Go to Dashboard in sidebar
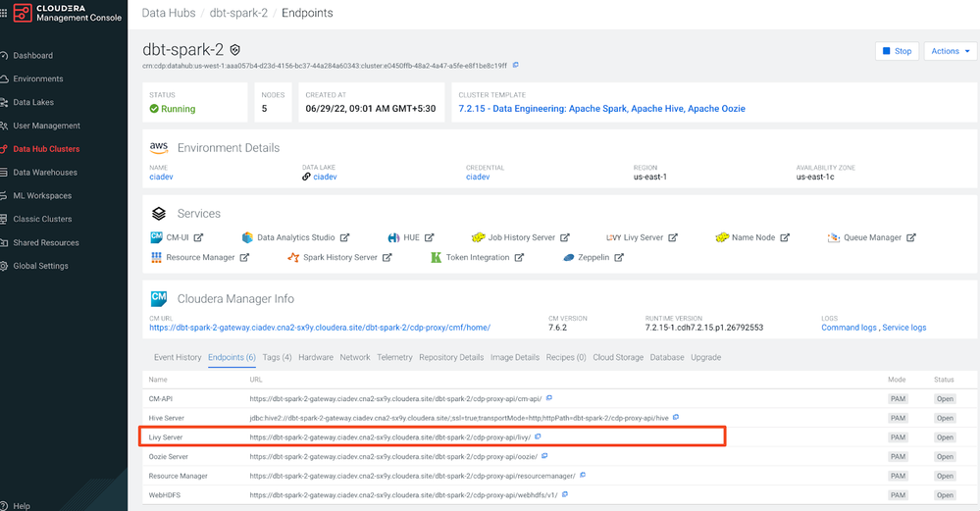This screenshot has height=511, width=980. 33,56
